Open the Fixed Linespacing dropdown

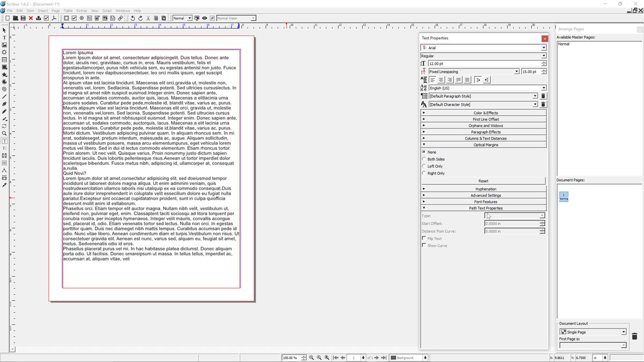click(517, 71)
